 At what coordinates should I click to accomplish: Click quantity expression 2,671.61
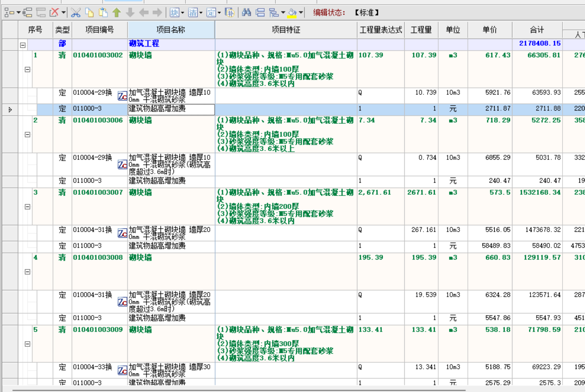[x=375, y=192]
